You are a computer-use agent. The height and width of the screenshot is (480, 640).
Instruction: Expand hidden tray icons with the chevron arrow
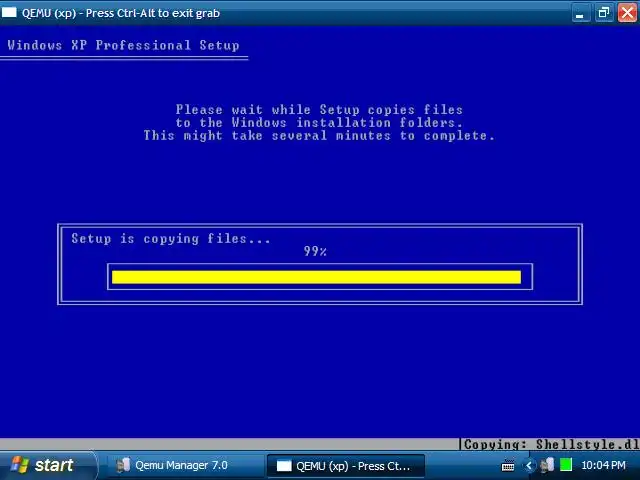click(x=529, y=465)
